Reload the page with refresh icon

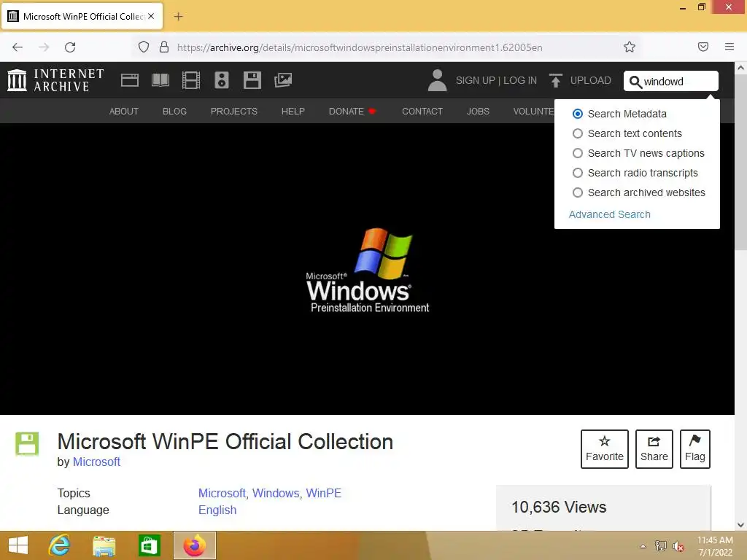pos(70,47)
